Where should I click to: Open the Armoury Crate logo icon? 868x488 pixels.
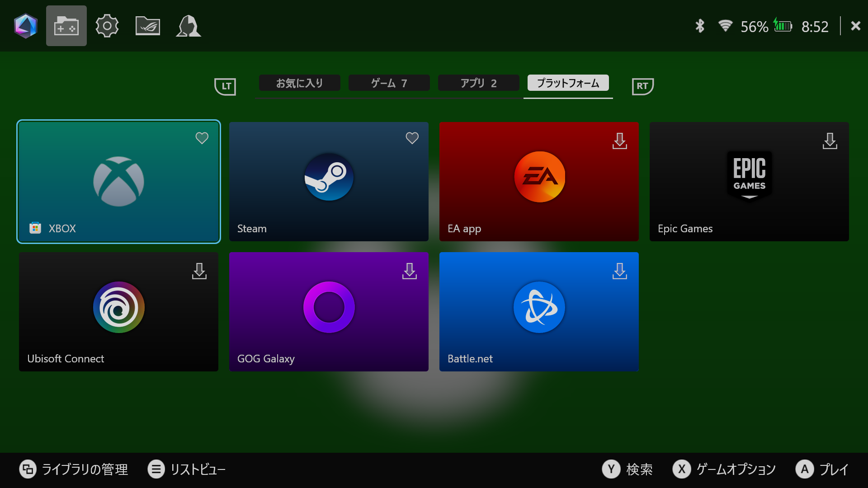(26, 26)
